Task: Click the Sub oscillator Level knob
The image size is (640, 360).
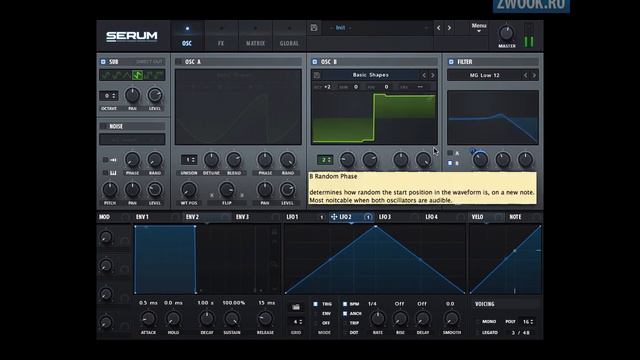Action: [x=155, y=95]
